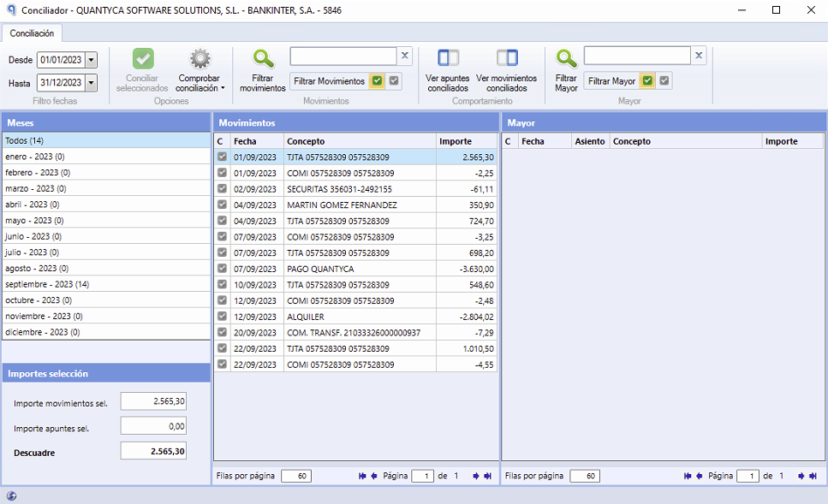Open the Desde date dropdown
The height and width of the screenshot is (504, 828).
tap(92, 60)
